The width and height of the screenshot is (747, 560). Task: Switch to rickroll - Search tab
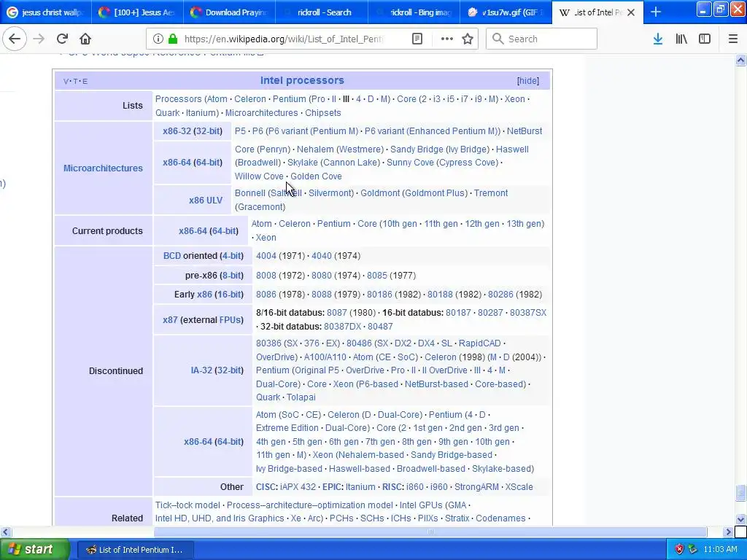322,12
